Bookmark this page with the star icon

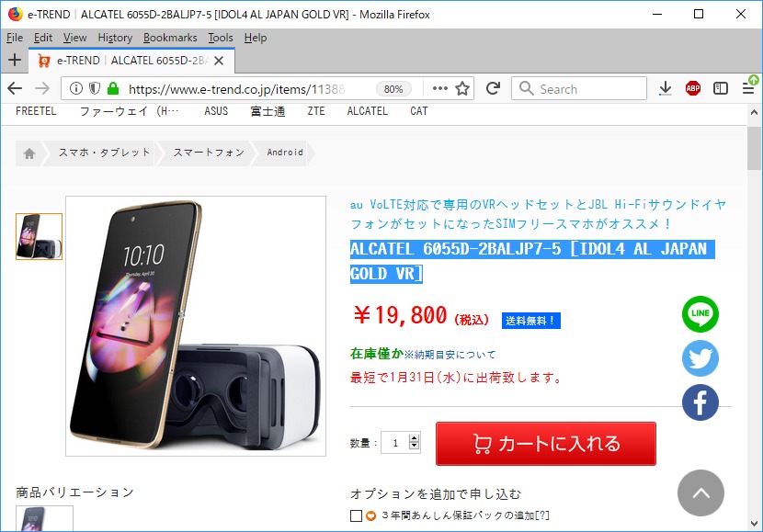[461, 88]
